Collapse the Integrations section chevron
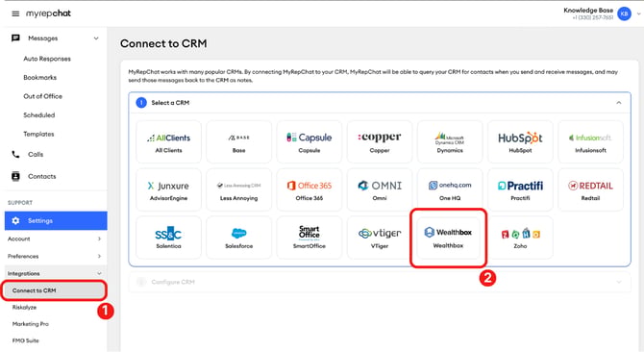 99,273
